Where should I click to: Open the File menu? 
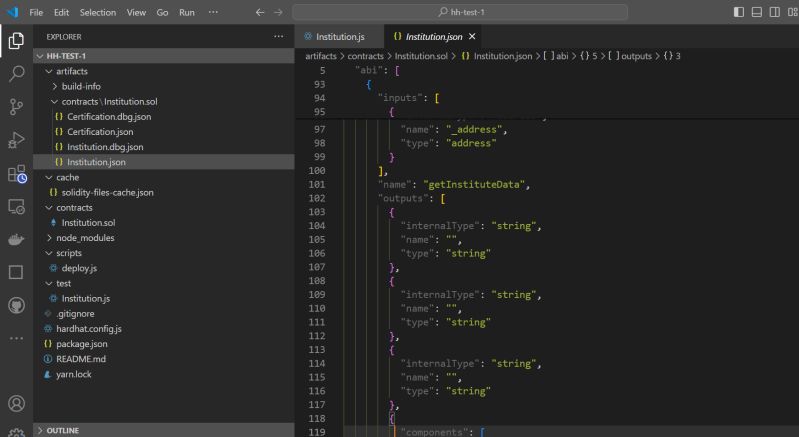pos(36,12)
